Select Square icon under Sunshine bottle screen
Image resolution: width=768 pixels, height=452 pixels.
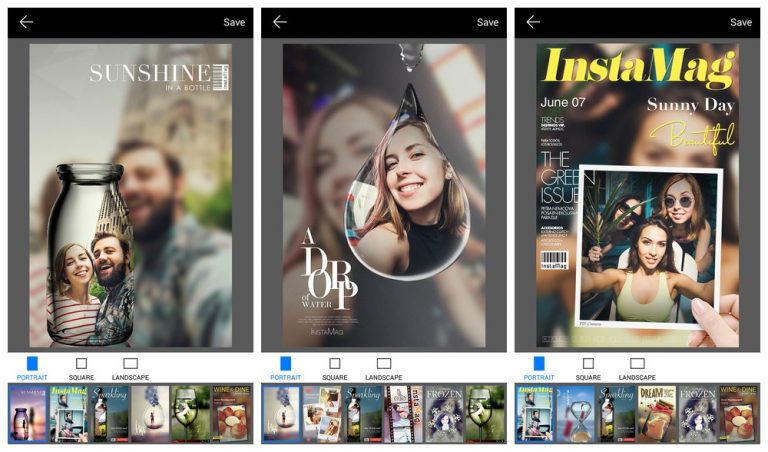tap(81, 363)
